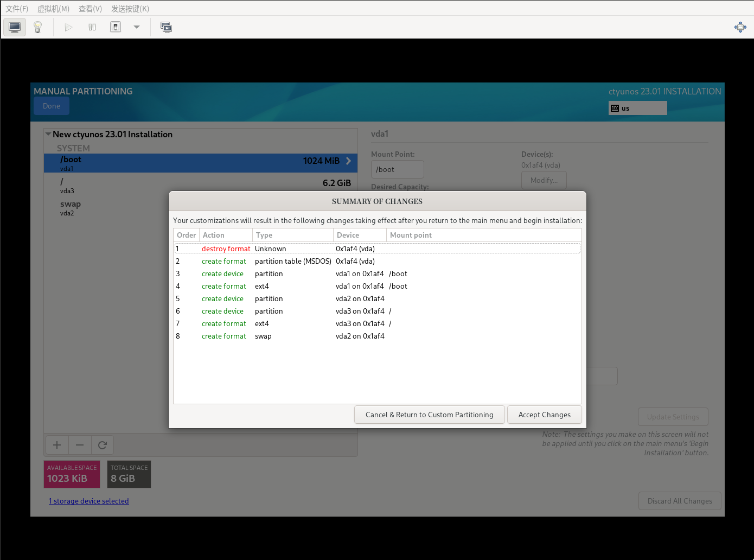Select the destroy format row in summary
754x560 pixels.
(376, 249)
